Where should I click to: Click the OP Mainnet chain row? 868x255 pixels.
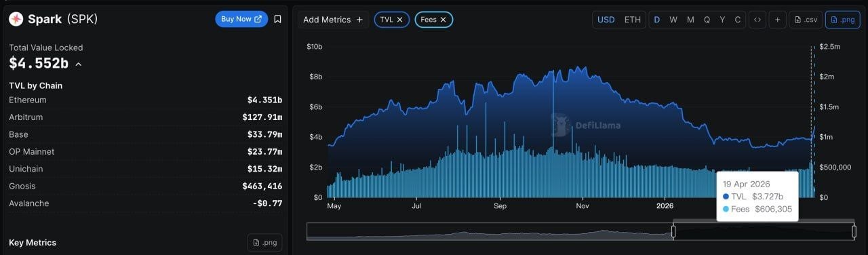coord(146,152)
